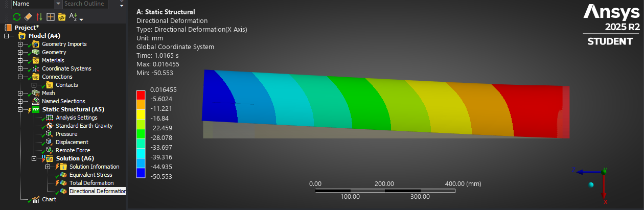Select the Project* tree item

(x=27, y=28)
